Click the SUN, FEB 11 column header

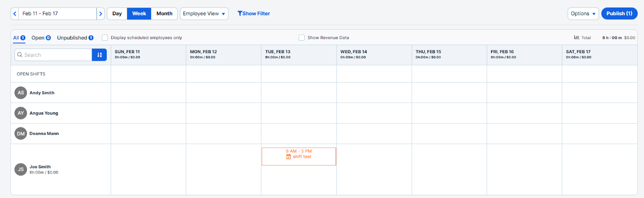(x=148, y=55)
